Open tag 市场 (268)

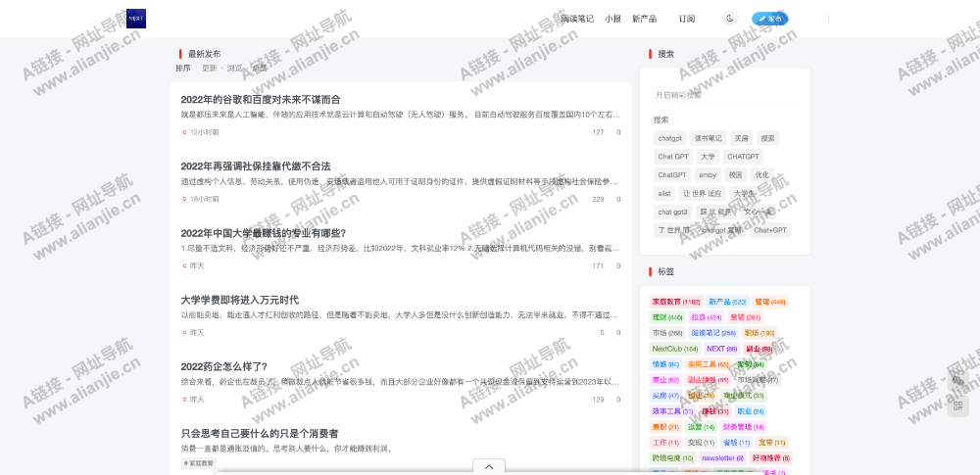coord(667,333)
